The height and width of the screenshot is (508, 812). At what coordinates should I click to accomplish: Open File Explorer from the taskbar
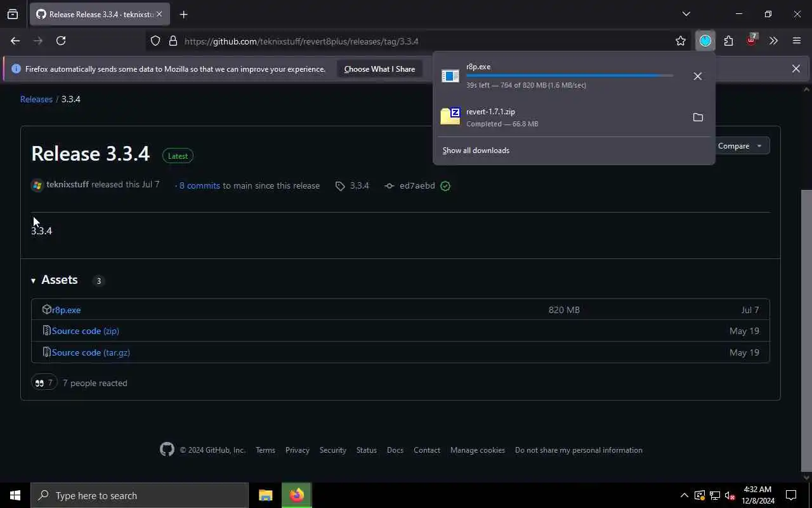(x=265, y=495)
